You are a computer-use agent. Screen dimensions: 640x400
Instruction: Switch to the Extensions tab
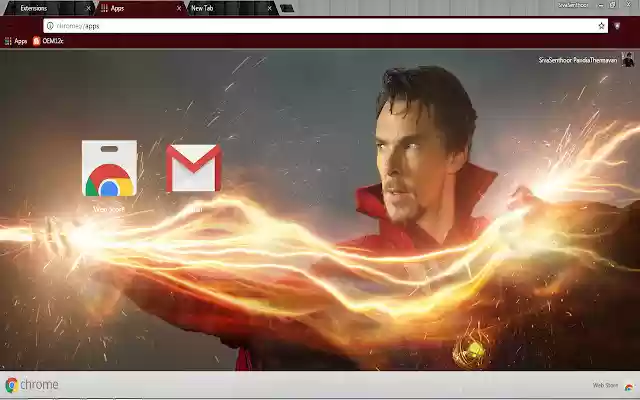coord(48,8)
